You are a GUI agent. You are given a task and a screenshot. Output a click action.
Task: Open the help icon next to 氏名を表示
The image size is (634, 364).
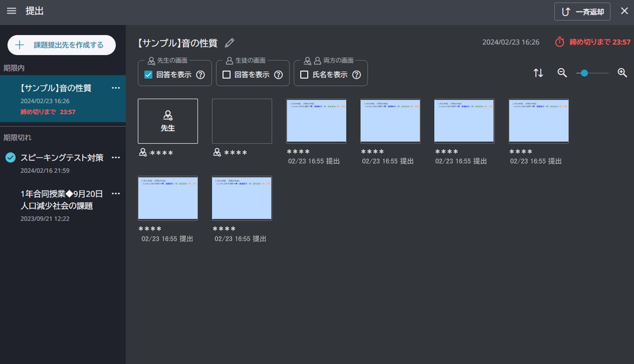(x=356, y=74)
